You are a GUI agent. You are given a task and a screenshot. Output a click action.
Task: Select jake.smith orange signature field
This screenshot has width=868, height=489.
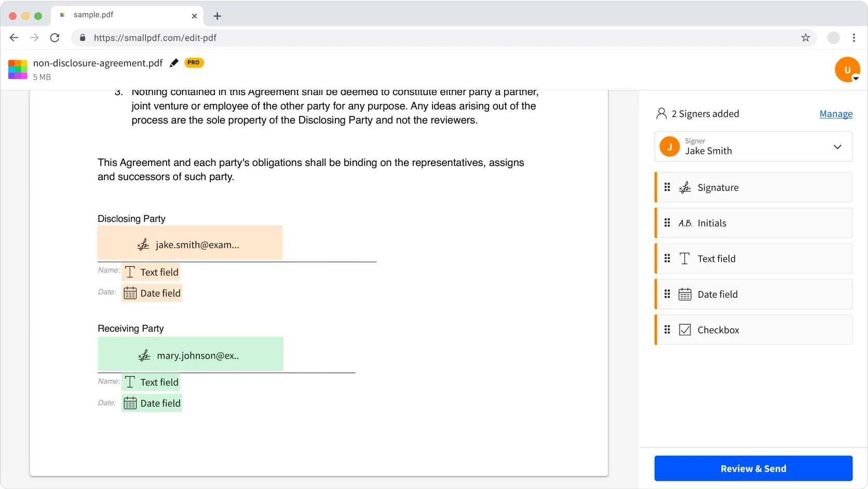[190, 243]
